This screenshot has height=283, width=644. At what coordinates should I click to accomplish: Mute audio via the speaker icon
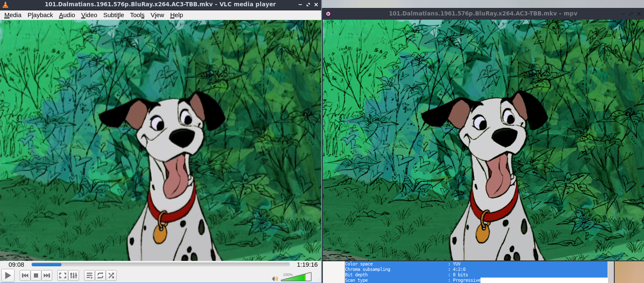tap(275, 278)
